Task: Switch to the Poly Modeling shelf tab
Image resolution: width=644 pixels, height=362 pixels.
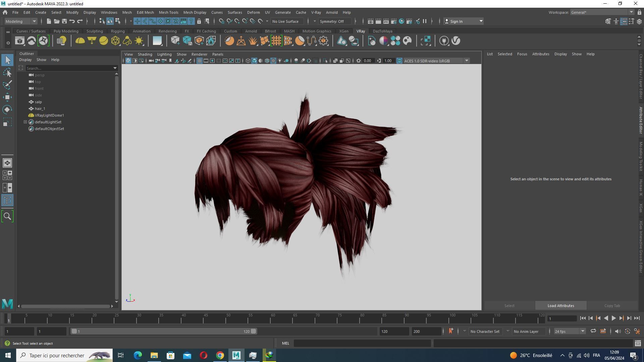Action: (x=66, y=31)
